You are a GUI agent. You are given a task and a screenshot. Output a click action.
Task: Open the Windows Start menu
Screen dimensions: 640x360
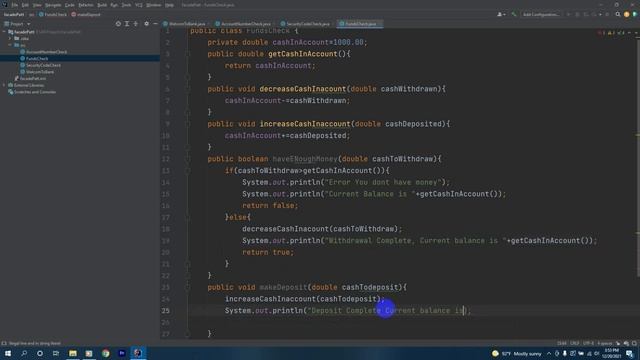[8, 353]
